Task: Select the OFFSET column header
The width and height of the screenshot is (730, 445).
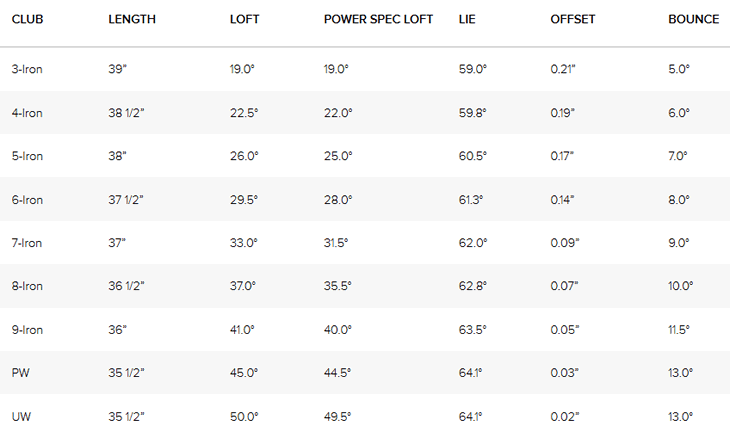Action: pyautogui.click(x=573, y=19)
